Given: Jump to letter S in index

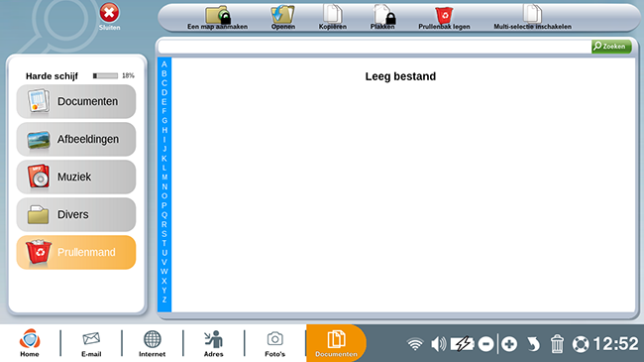Looking at the screenshot, I should [164, 234].
